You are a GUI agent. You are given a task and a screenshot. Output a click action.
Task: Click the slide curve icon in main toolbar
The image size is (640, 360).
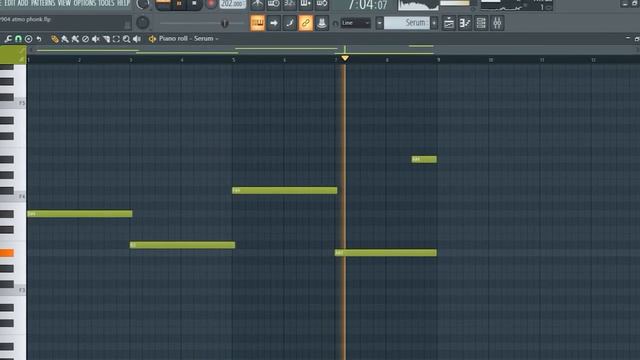click(290, 23)
